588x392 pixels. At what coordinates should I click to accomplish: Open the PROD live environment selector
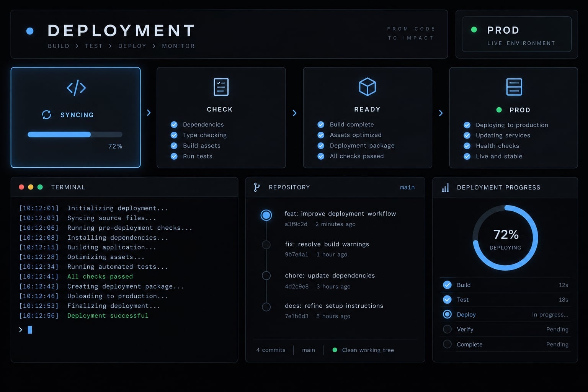coord(516,34)
